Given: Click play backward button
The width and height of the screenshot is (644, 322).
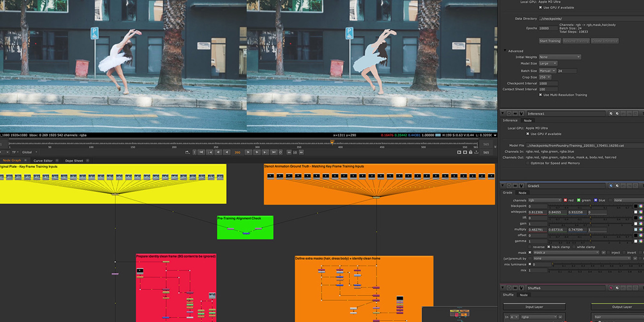Looking at the screenshot, I should point(227,152).
